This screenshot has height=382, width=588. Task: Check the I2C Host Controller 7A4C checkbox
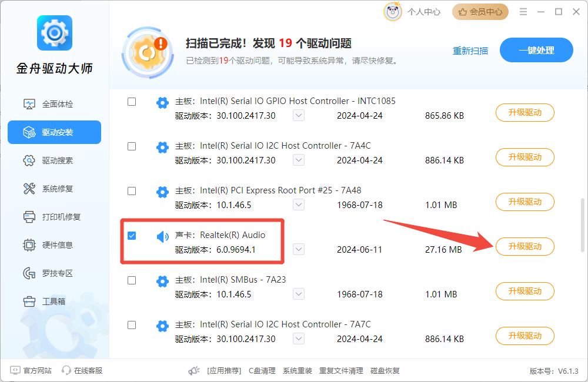pos(132,146)
